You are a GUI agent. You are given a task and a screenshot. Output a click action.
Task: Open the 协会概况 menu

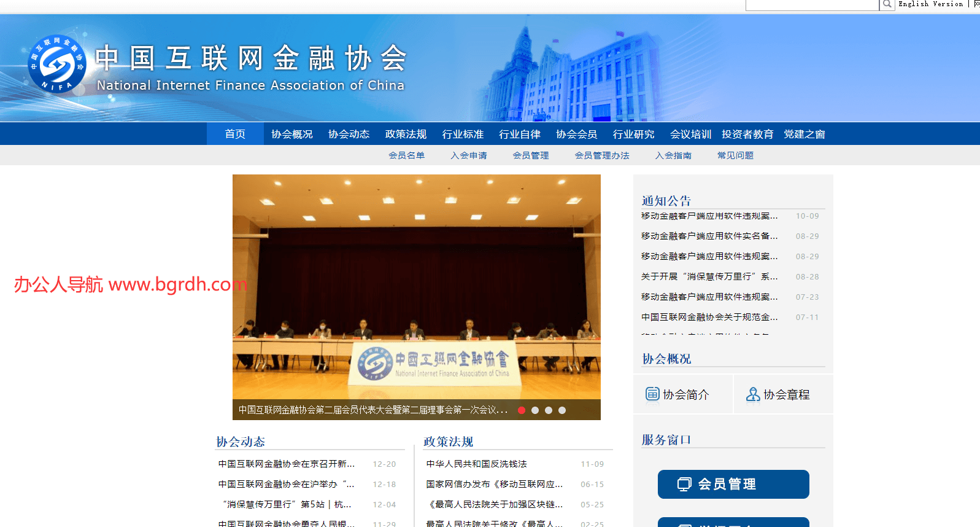coord(292,134)
